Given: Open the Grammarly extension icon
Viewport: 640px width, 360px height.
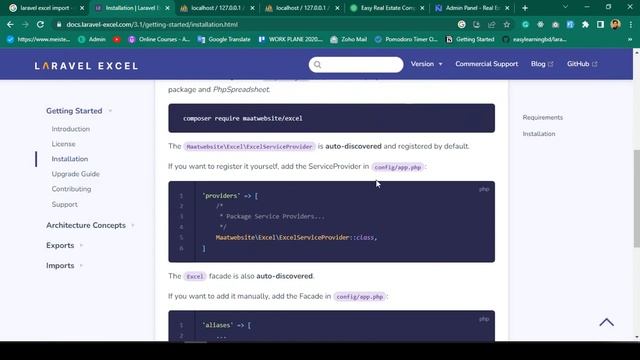Looking at the screenshot, I should [x=525, y=24].
